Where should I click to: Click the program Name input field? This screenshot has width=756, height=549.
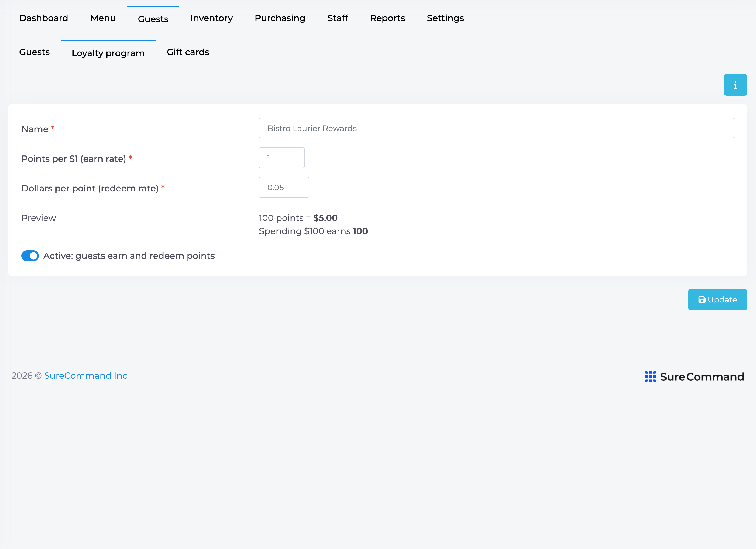coord(496,128)
